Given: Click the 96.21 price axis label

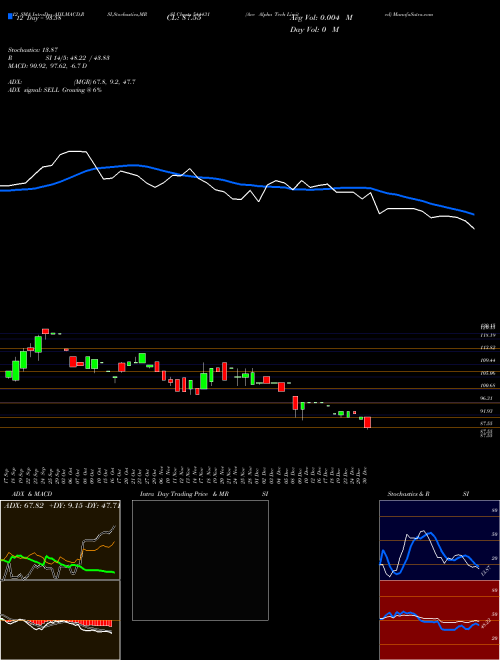Looking at the screenshot, I should (x=487, y=398).
